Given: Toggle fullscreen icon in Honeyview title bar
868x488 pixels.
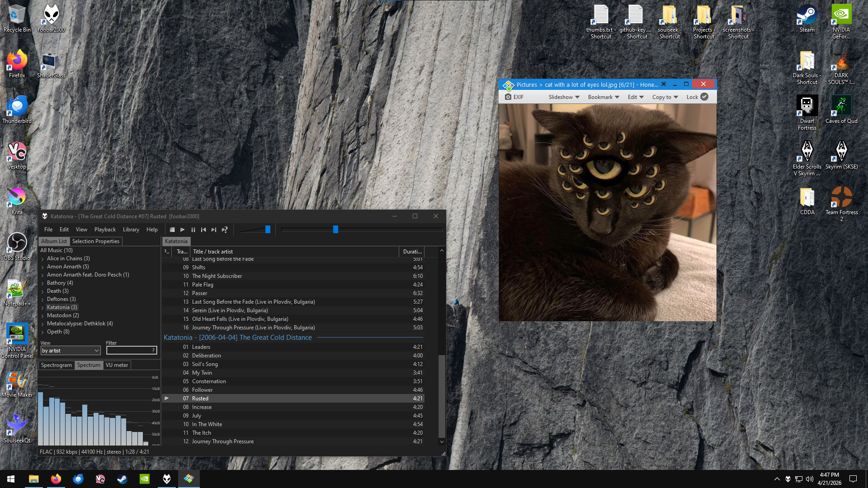Looking at the screenshot, I should tap(664, 84).
